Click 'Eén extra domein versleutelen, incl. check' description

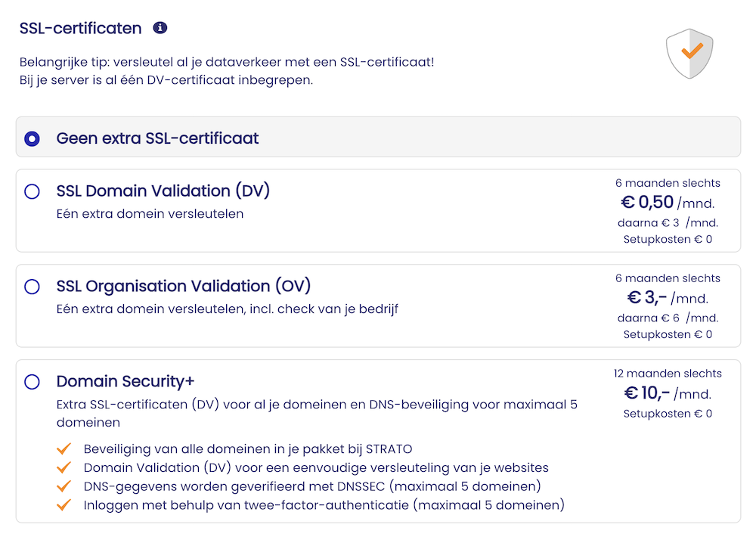228,309
